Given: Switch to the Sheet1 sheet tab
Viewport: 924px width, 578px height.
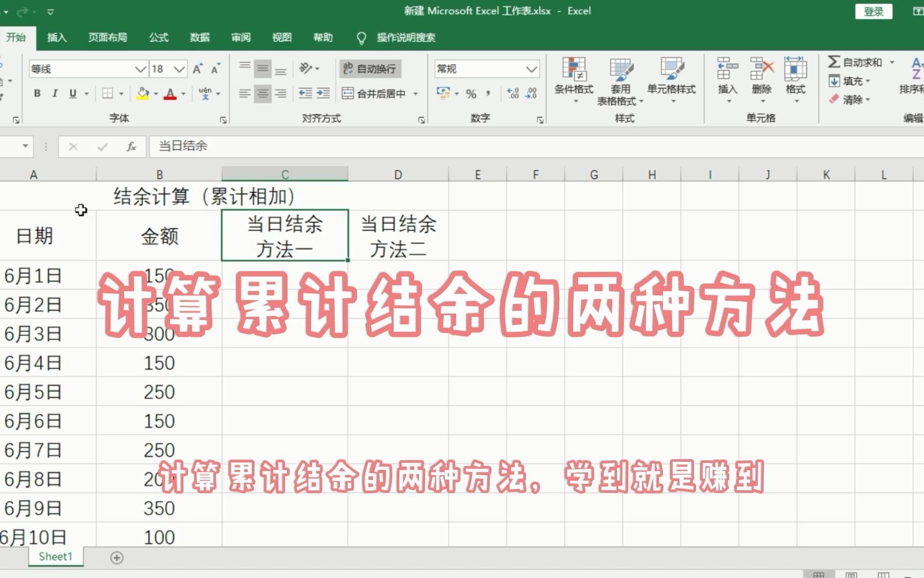Looking at the screenshot, I should click(x=56, y=557).
